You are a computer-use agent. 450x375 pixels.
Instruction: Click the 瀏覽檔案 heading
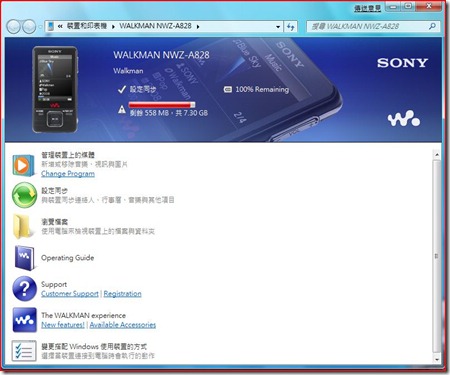tap(55, 222)
